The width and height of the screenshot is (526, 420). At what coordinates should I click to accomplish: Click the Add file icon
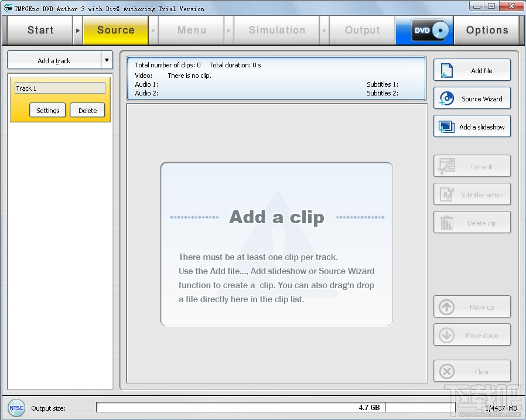(446, 70)
